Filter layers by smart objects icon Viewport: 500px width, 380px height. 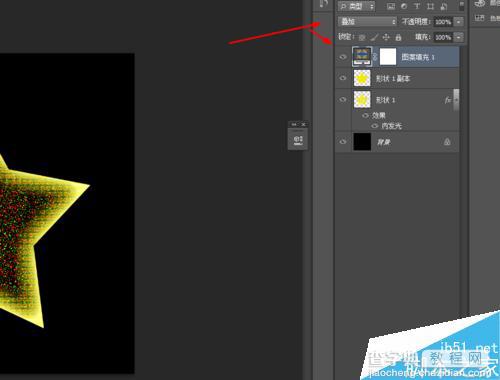444,6
